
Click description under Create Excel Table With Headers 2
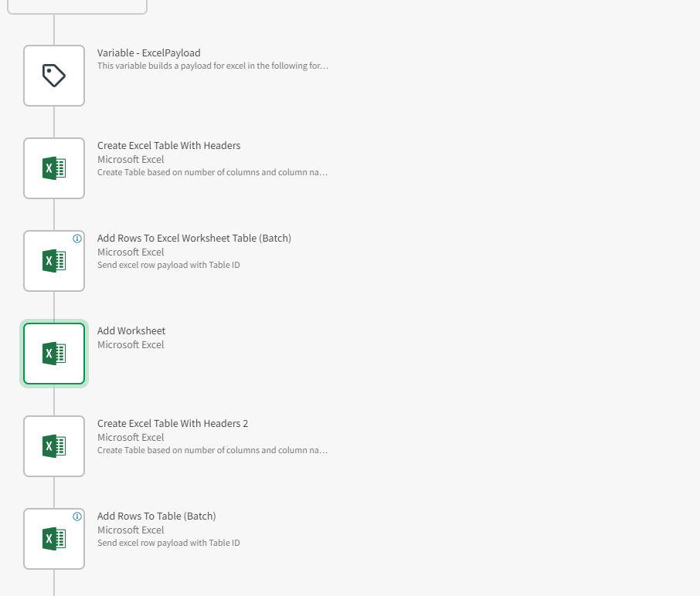pyautogui.click(x=212, y=450)
